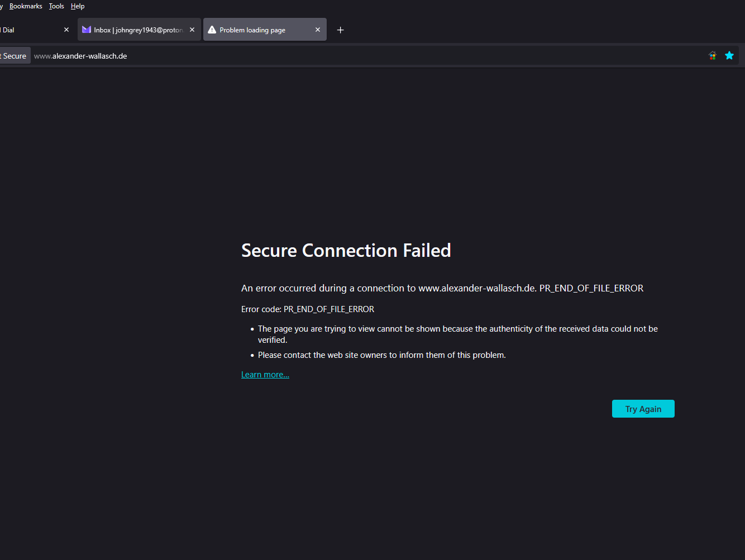Click the Try Again button
Screen dimensions: 745x560
[x=643, y=409]
